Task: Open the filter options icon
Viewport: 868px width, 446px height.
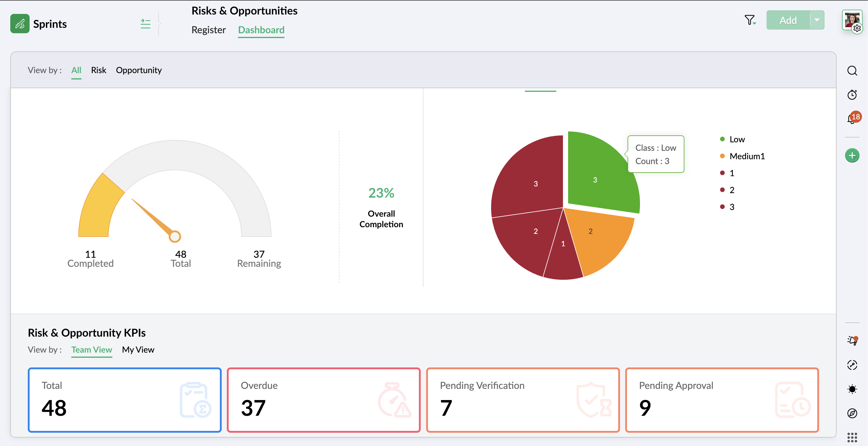Action: 750,20
